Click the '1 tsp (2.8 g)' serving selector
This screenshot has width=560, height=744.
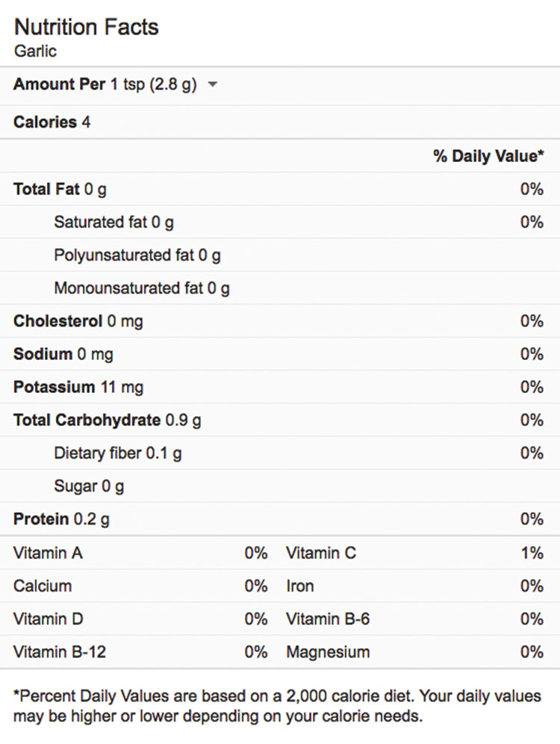click(153, 84)
